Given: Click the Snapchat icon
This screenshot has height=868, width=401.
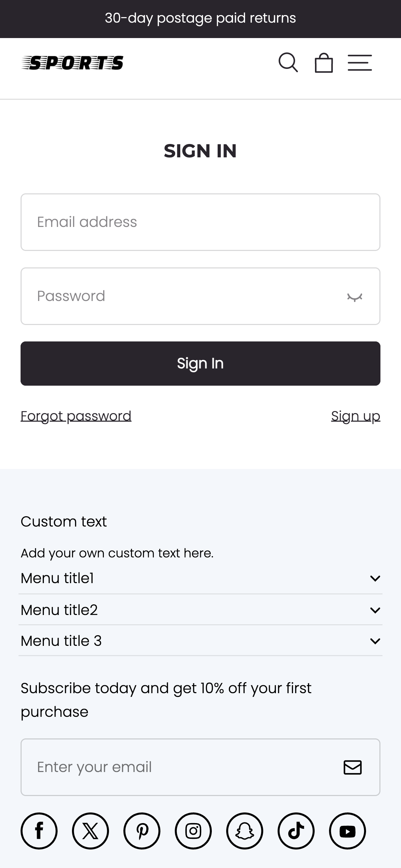Looking at the screenshot, I should click(245, 831).
